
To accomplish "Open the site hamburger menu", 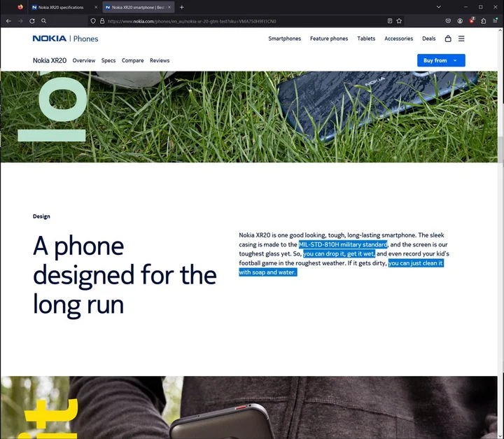I will [x=461, y=39].
